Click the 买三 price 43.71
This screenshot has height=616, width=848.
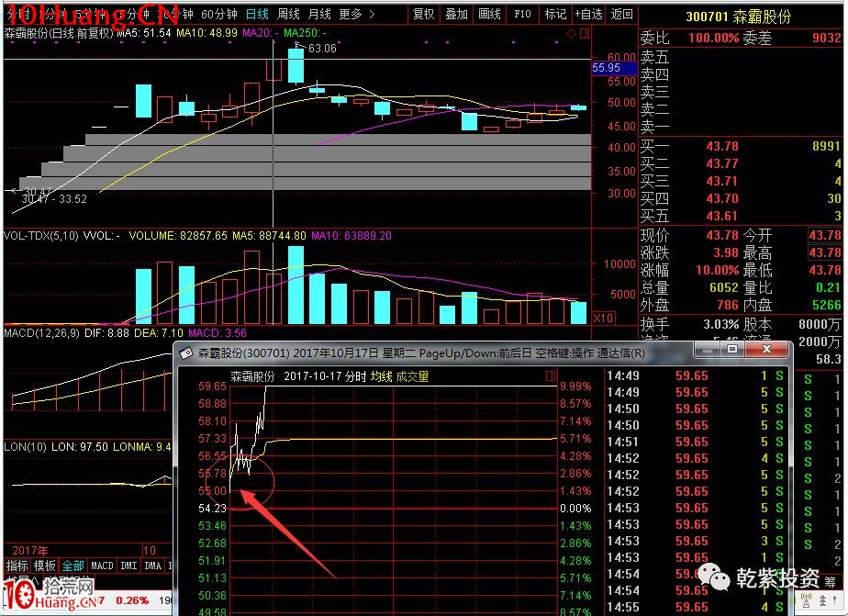click(x=722, y=181)
